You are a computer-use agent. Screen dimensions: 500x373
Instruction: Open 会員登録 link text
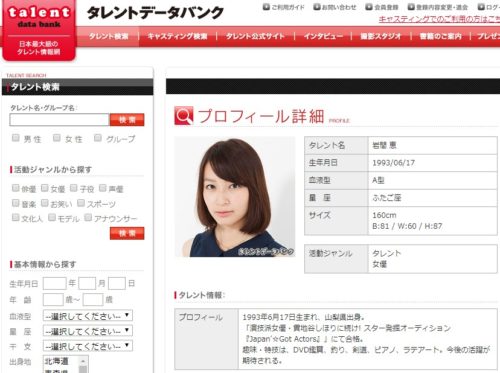tap(386, 7)
